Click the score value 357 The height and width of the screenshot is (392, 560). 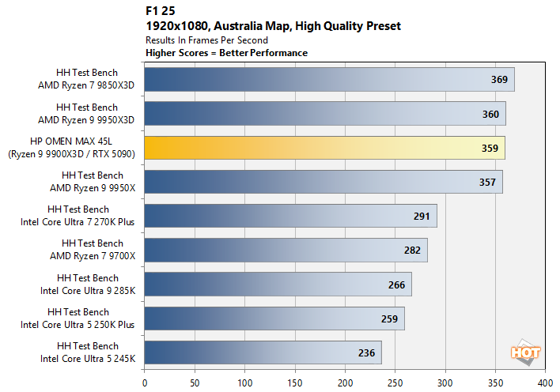[487, 183]
